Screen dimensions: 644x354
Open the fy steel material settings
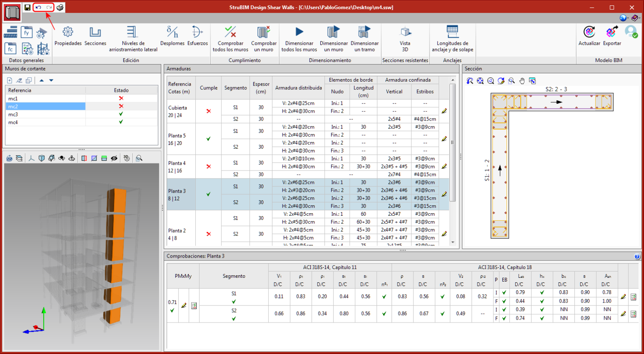click(x=27, y=33)
